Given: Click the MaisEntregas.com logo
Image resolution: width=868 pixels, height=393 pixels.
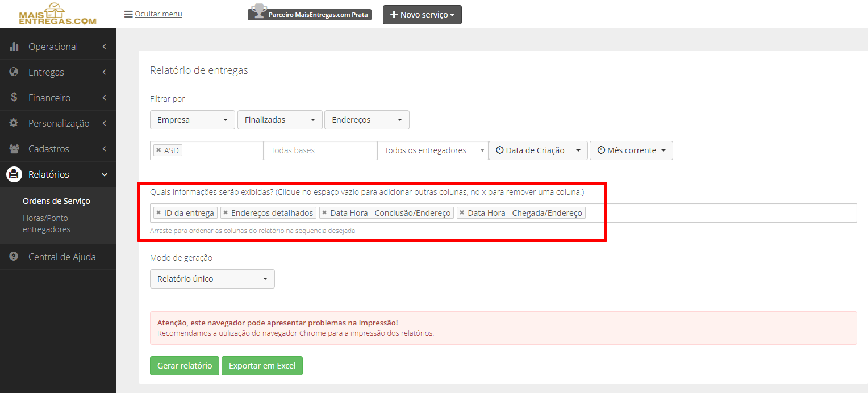Looking at the screenshot, I should pyautogui.click(x=57, y=14).
